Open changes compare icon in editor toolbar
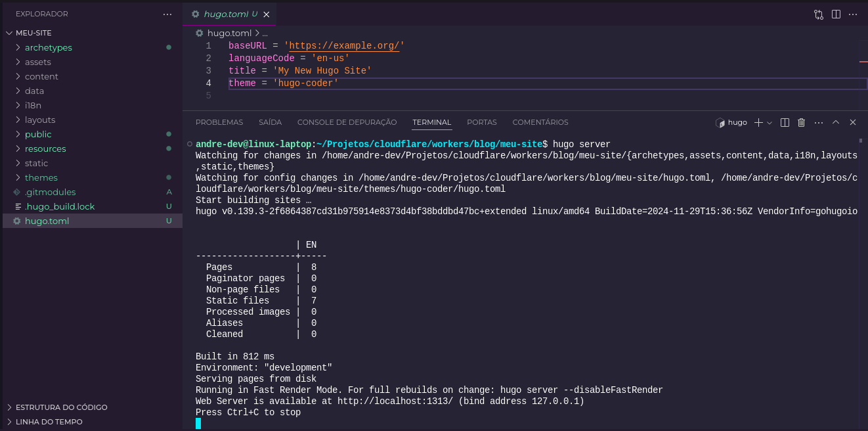This screenshot has width=868, height=431. 819,14
